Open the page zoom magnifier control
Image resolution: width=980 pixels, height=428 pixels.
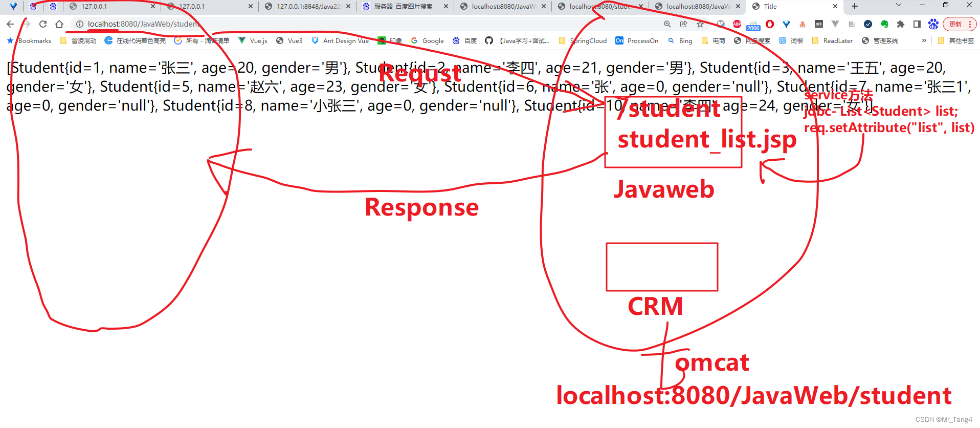click(667, 24)
